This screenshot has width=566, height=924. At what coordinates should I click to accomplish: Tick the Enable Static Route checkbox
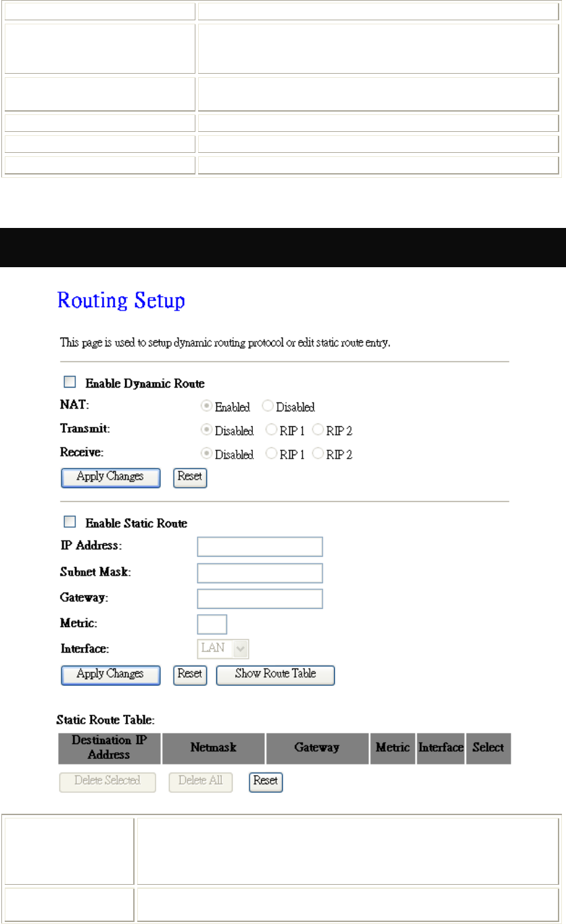69,522
